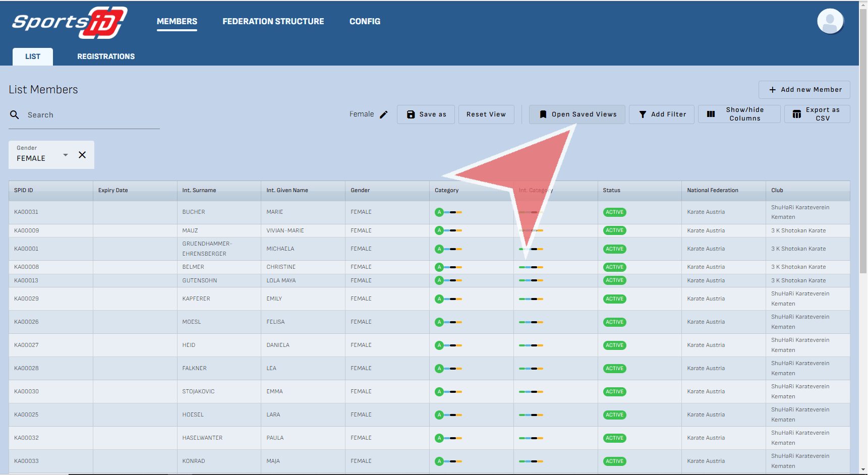Click the SportsID logo
Image resolution: width=868 pixels, height=475 pixels.
click(70, 23)
